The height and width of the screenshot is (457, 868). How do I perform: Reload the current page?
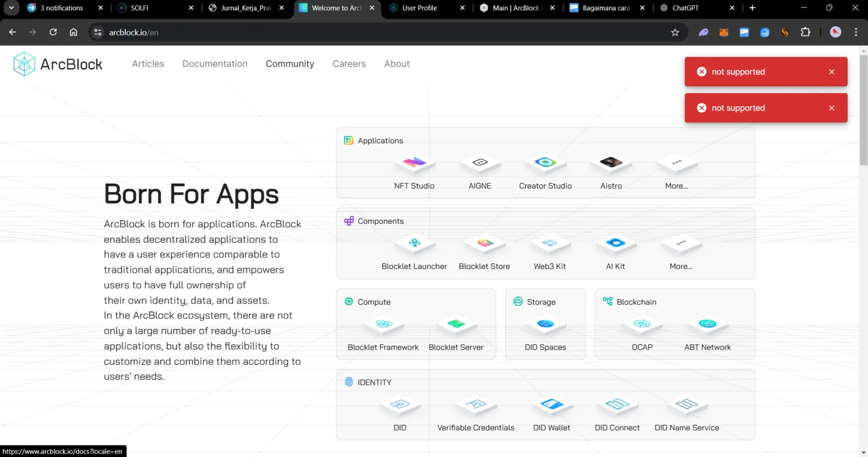click(53, 33)
